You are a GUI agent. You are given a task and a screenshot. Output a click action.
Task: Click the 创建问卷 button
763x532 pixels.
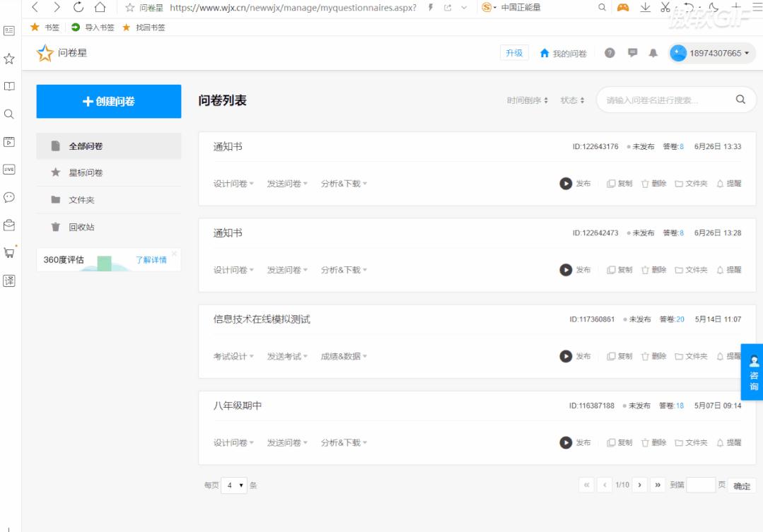click(108, 101)
